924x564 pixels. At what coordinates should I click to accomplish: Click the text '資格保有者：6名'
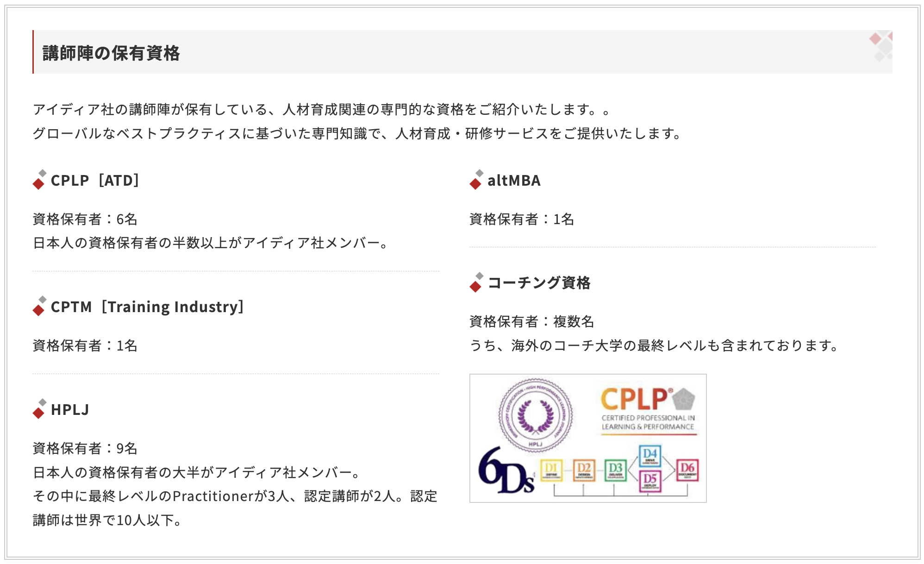click(x=85, y=219)
